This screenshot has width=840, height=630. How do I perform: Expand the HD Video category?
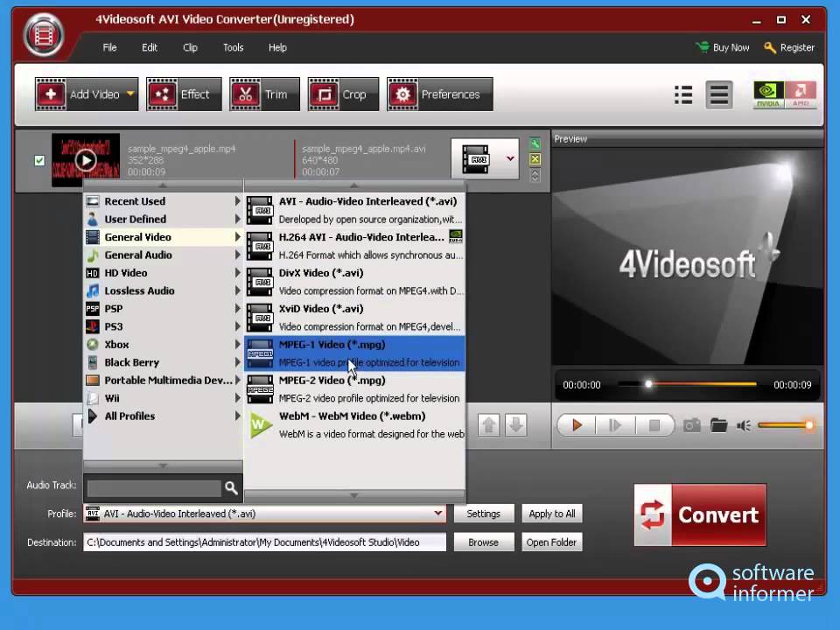(x=163, y=273)
